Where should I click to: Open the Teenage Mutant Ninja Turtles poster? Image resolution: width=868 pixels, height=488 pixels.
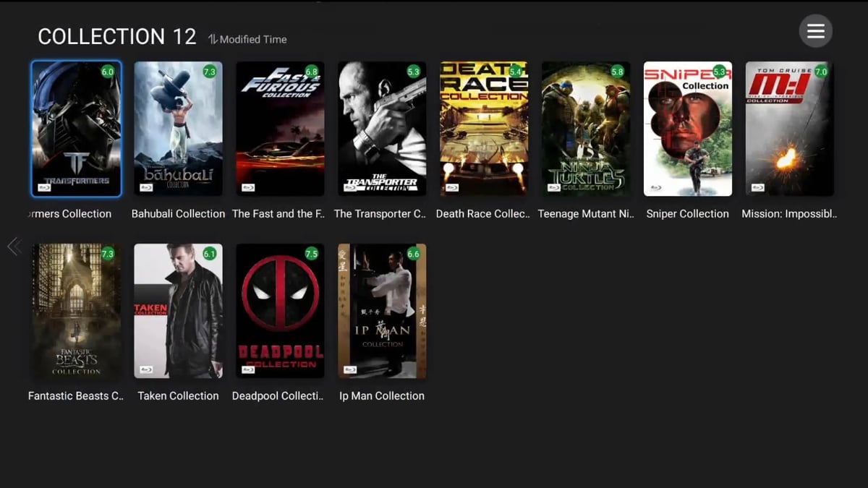(x=586, y=129)
